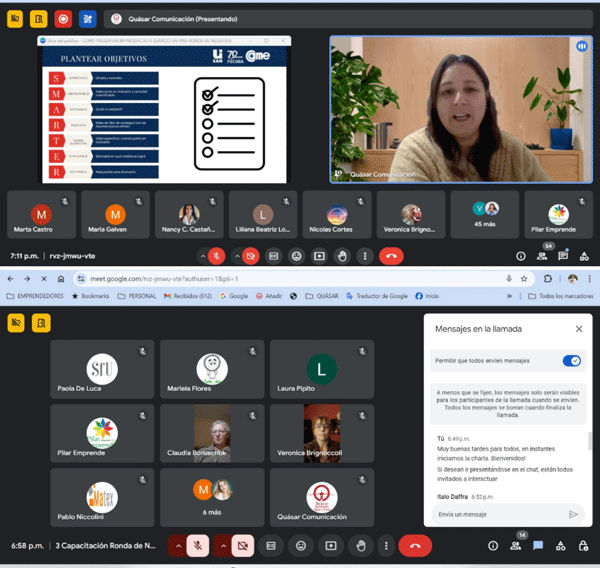Click the browser reload button
The height and width of the screenshot is (568, 600).
(44, 278)
